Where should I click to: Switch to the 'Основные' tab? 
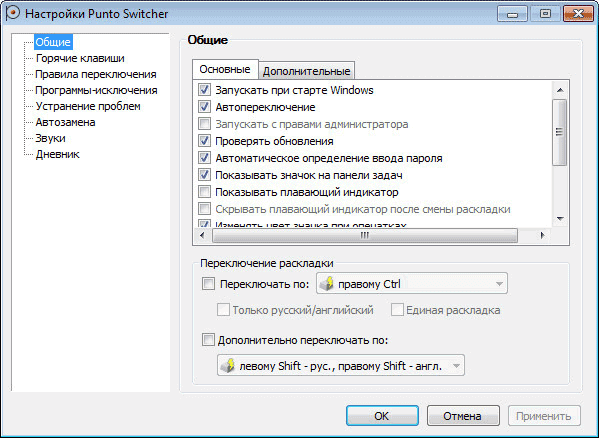(225, 69)
